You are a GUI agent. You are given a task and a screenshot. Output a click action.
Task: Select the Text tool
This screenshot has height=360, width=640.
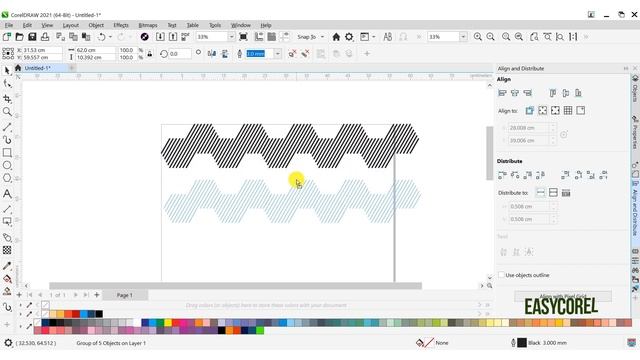[7, 193]
